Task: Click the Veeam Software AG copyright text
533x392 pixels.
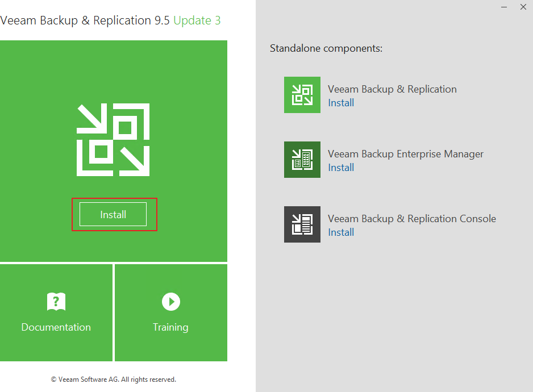Action: [x=114, y=379]
